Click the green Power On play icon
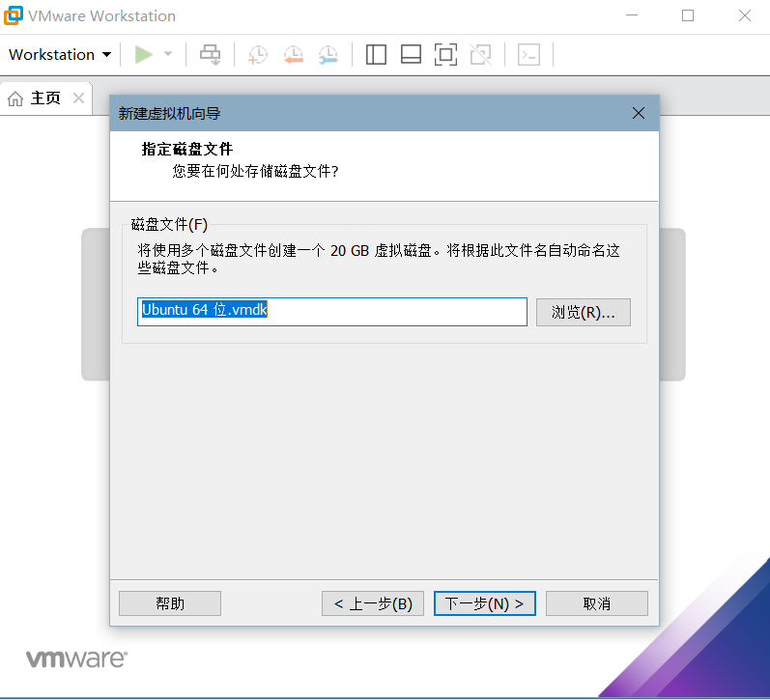Image resolution: width=770 pixels, height=700 pixels. click(x=144, y=54)
